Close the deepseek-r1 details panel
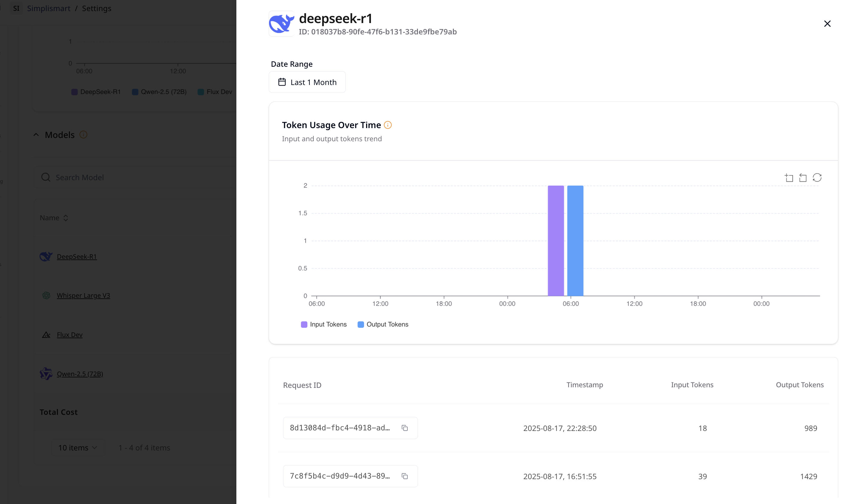Screen dimensions: 867x504 [827, 24]
